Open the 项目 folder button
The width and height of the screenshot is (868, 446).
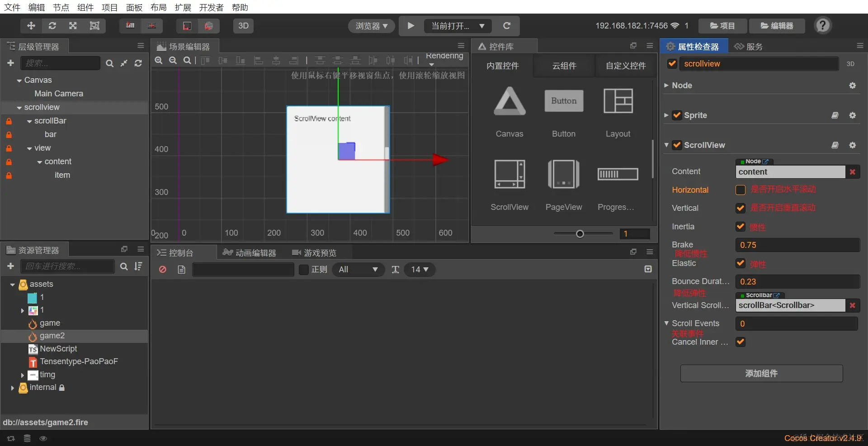pyautogui.click(x=722, y=26)
